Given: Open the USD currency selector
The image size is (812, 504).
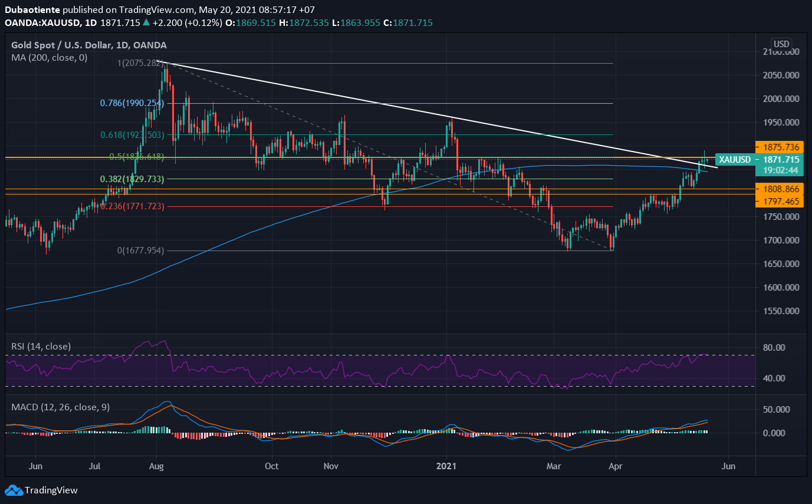Looking at the screenshot, I should click(x=781, y=44).
